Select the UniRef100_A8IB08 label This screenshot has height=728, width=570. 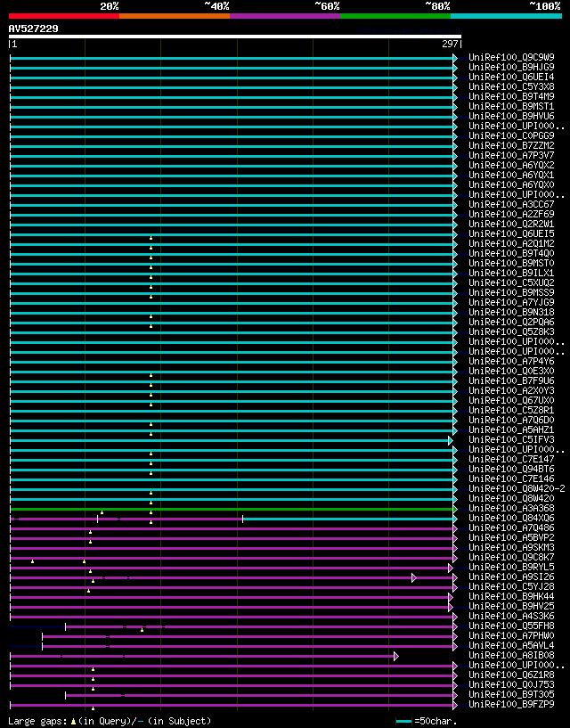(x=511, y=655)
